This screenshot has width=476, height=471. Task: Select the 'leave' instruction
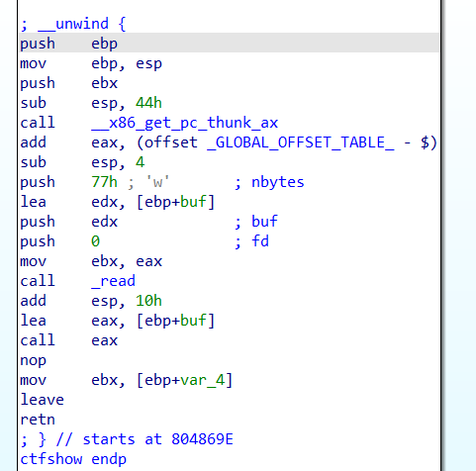pyautogui.click(x=43, y=400)
